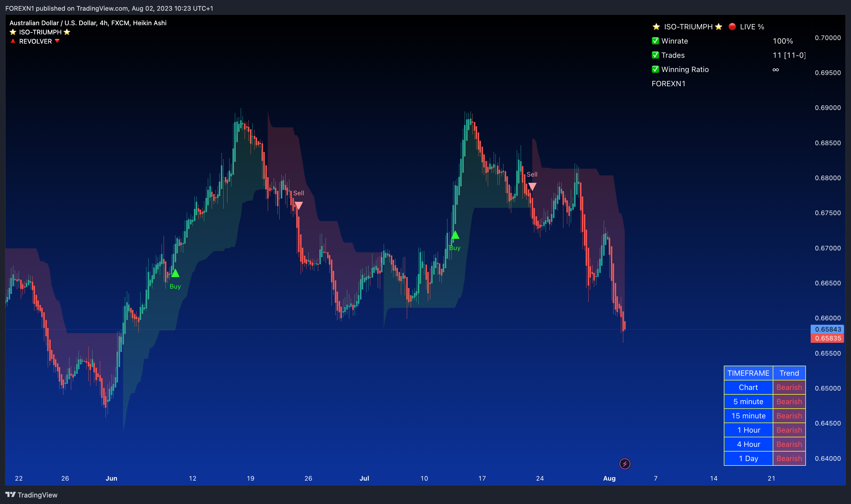Click the green Winrate checkmark icon
Screen dimensions: 851x504
click(656, 41)
